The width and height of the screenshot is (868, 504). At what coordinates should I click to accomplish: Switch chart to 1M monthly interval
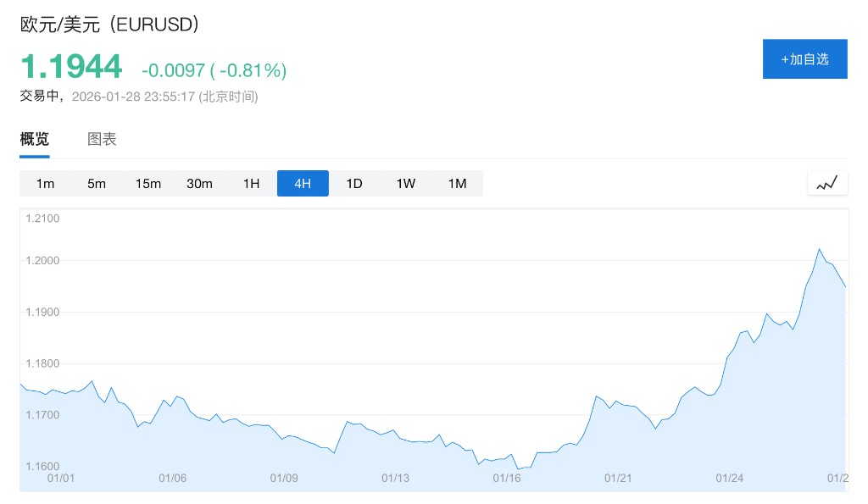[457, 184]
